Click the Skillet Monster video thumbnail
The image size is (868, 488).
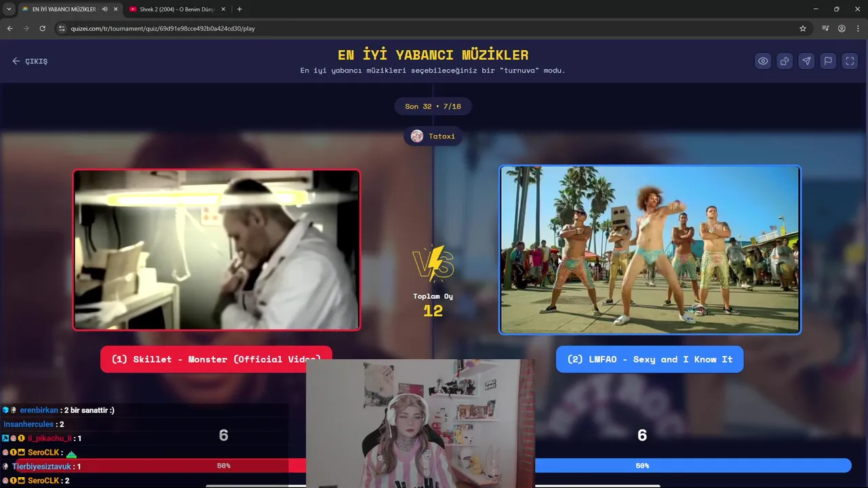(x=216, y=249)
